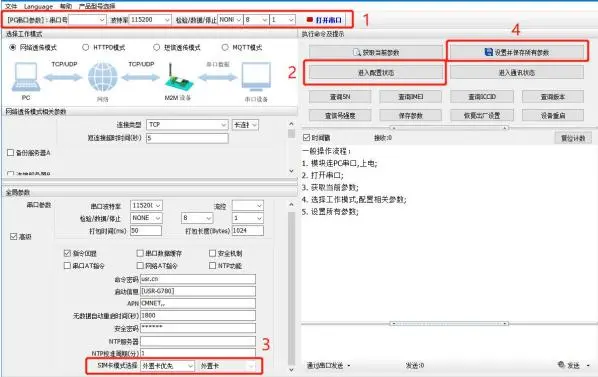Open the 串口号 port number dropdown
This screenshot has width=598, height=377.
(87, 20)
